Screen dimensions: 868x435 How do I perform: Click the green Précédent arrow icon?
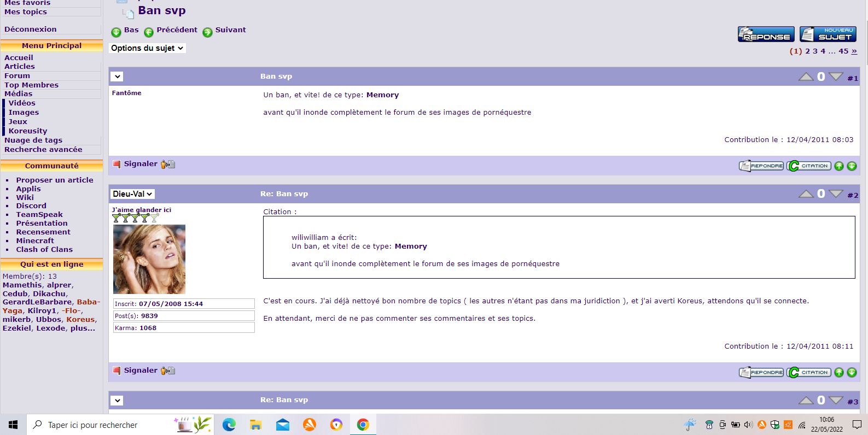tap(149, 32)
